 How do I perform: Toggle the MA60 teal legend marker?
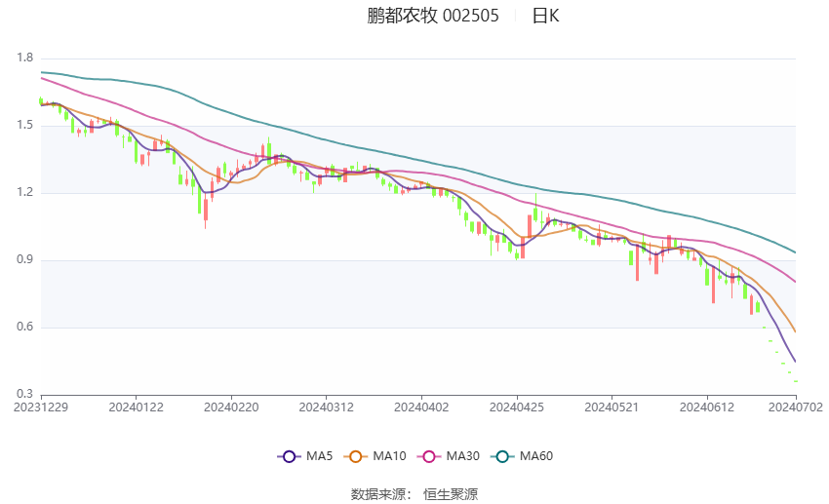pos(502,456)
